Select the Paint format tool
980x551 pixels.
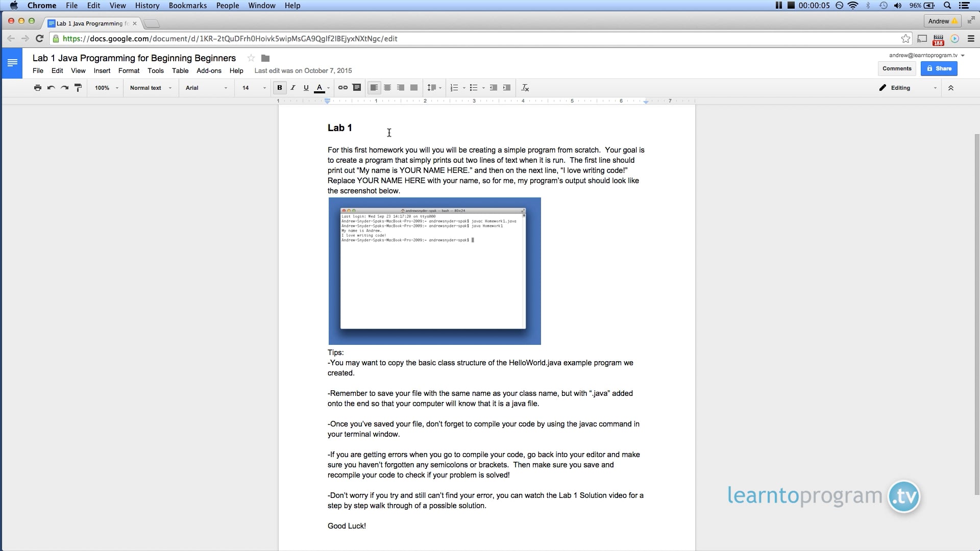pyautogui.click(x=78, y=88)
